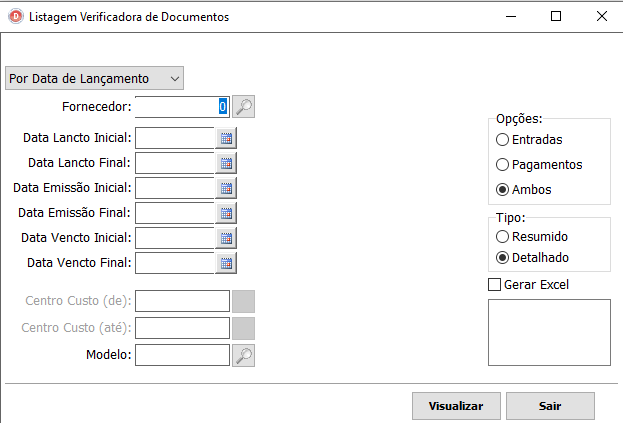
Task: Select the Pagamentos radio option
Action: click(502, 164)
